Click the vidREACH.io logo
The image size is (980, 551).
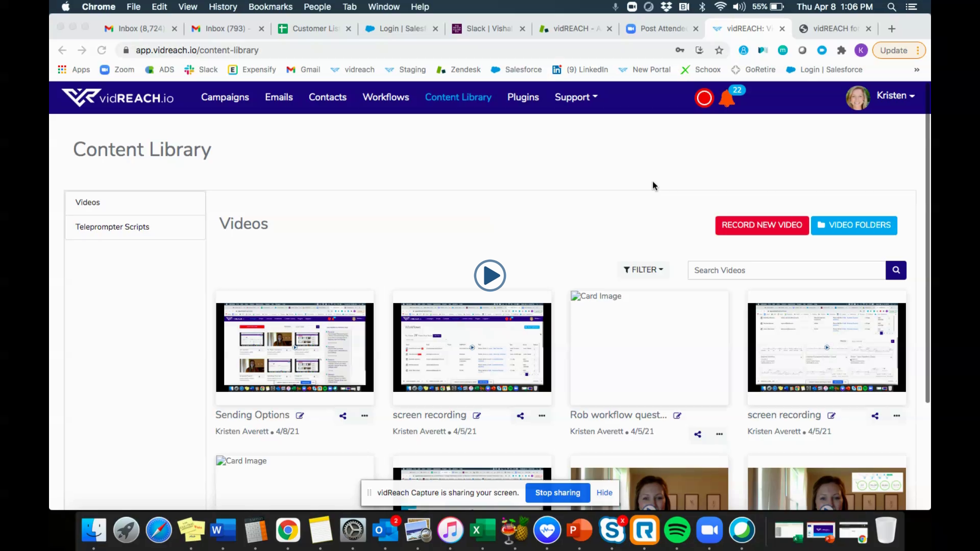click(x=117, y=97)
